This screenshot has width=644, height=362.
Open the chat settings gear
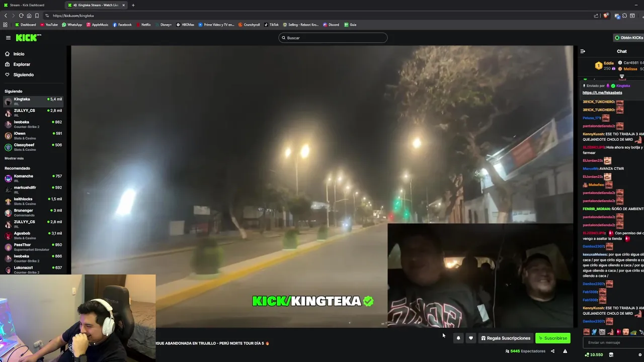pyautogui.click(x=640, y=355)
